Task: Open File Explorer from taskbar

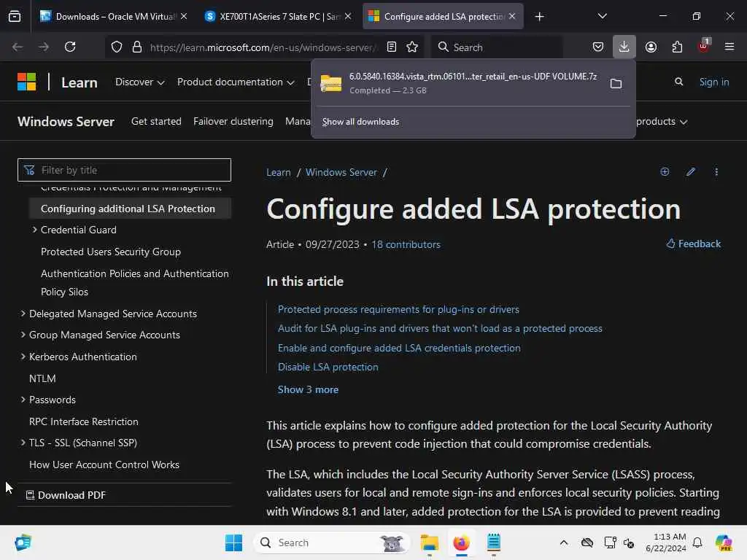Action: tap(429, 542)
